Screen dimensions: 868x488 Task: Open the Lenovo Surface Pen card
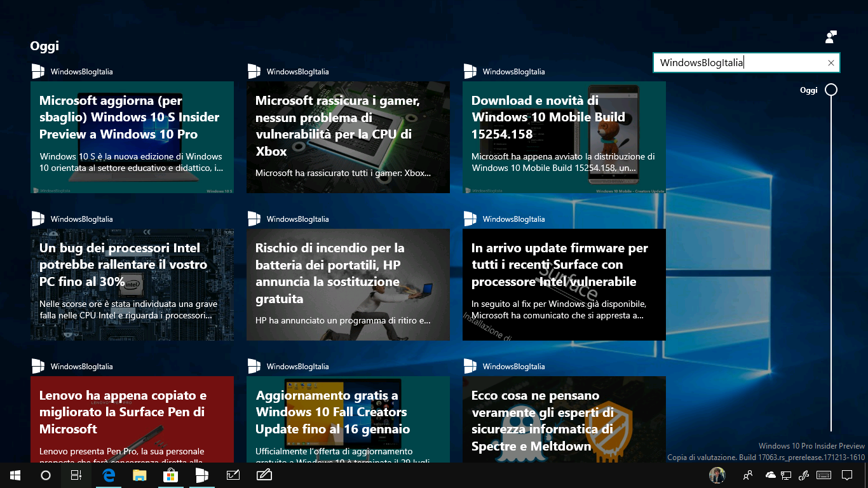tap(132, 419)
